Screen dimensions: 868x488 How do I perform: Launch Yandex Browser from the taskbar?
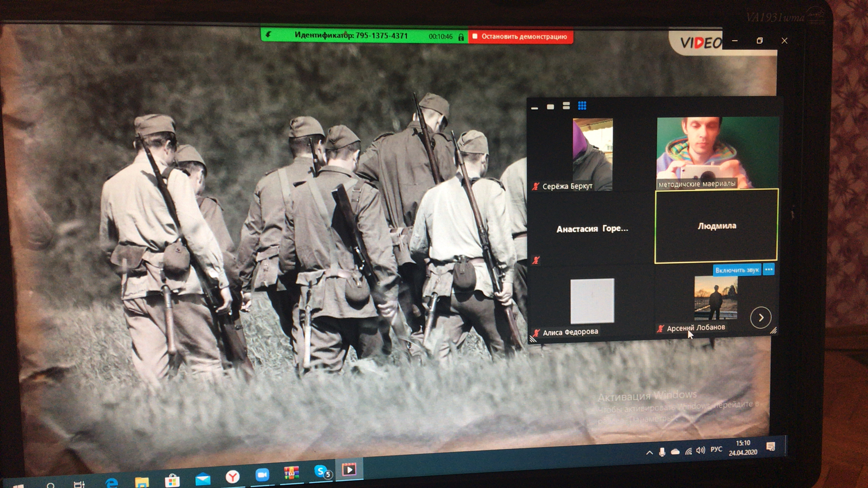tap(232, 477)
